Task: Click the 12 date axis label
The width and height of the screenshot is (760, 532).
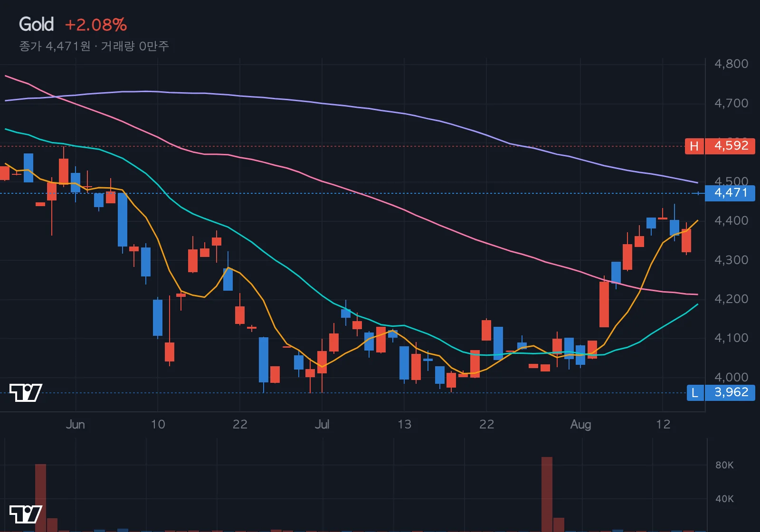Action: click(663, 424)
